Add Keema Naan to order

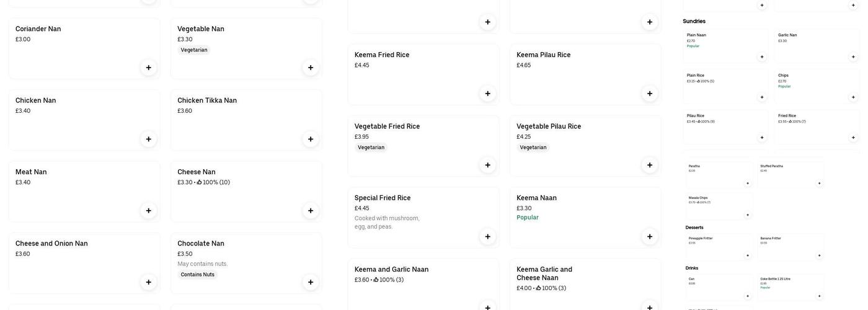pos(650,236)
